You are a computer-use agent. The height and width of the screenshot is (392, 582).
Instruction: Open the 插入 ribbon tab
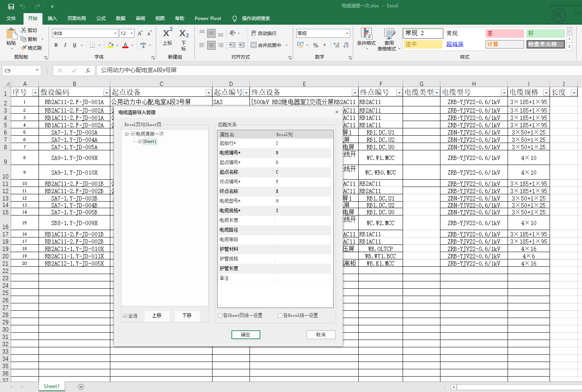pos(52,19)
